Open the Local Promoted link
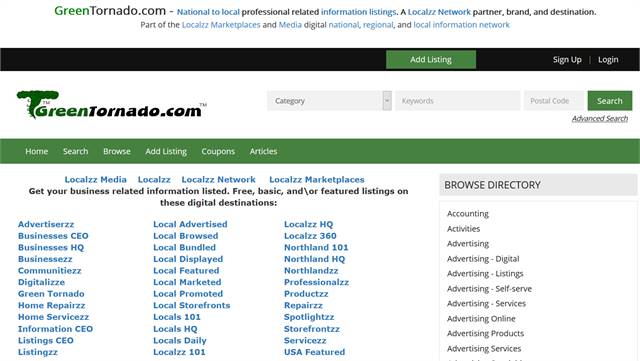The height and width of the screenshot is (361, 640). [x=188, y=294]
